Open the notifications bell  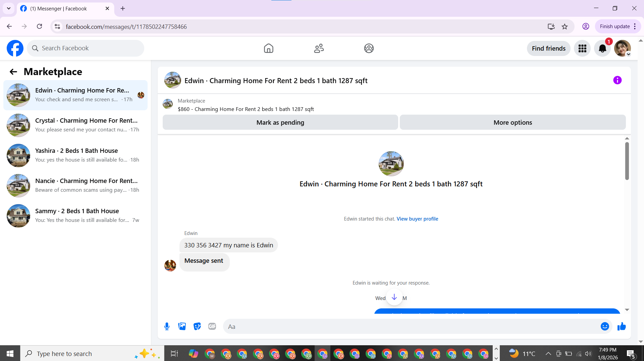(602, 49)
